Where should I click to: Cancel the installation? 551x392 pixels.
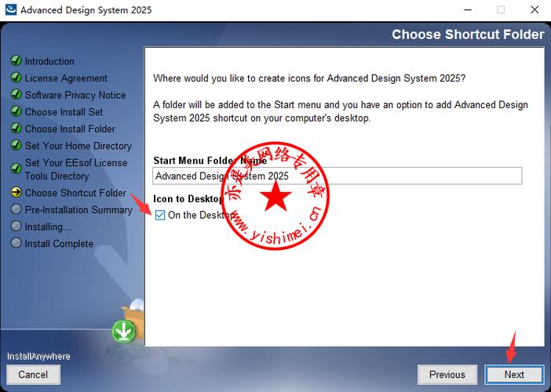tap(33, 375)
